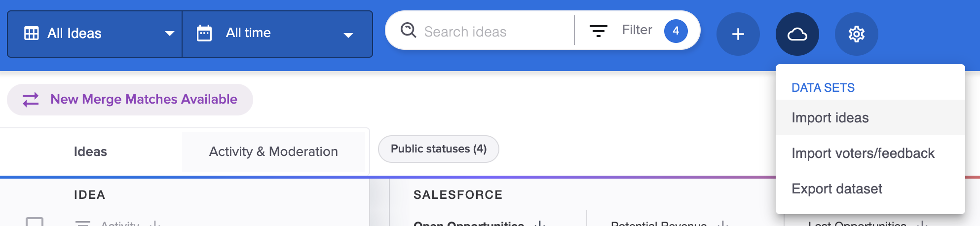980x226 pixels.
Task: Click New Merge Matches Available button
Action: click(130, 100)
